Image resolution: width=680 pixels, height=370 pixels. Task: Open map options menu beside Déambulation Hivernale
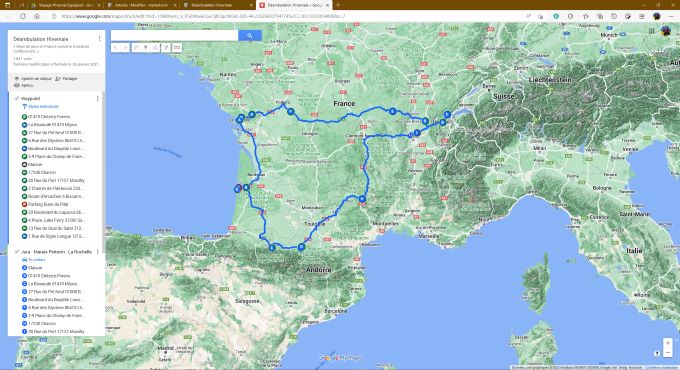pyautogui.click(x=99, y=39)
